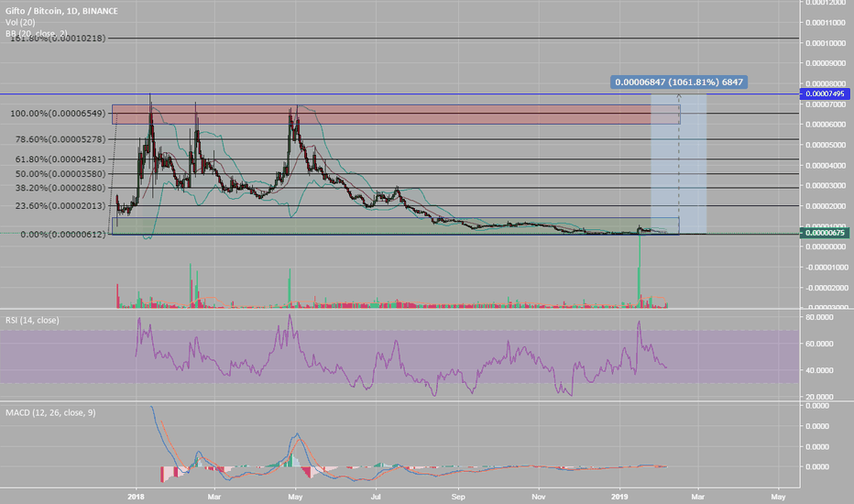This screenshot has width=854, height=504.
Task: Click the 20.0000 RSI scale value
Action: (x=820, y=397)
